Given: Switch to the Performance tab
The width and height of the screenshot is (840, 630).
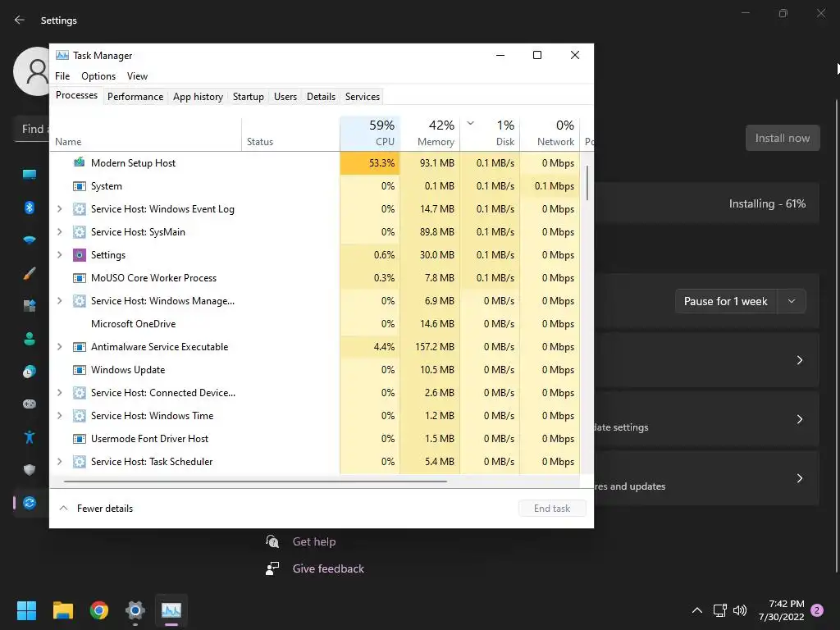Looking at the screenshot, I should click(x=135, y=97).
